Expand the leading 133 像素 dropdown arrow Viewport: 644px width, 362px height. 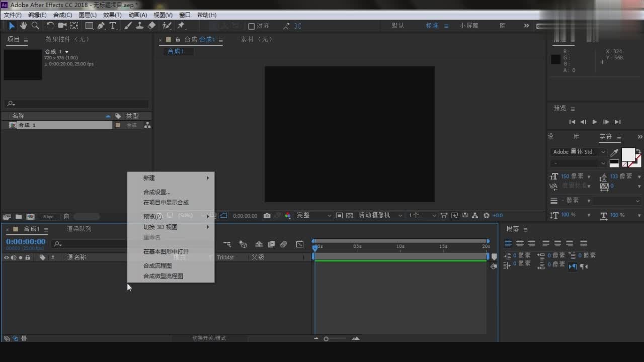[639, 177]
